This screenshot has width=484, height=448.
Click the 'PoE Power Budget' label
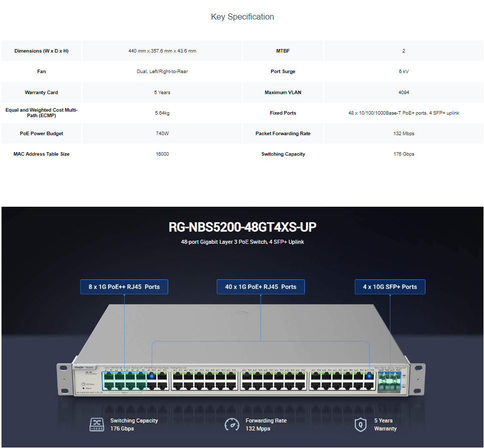(42, 133)
